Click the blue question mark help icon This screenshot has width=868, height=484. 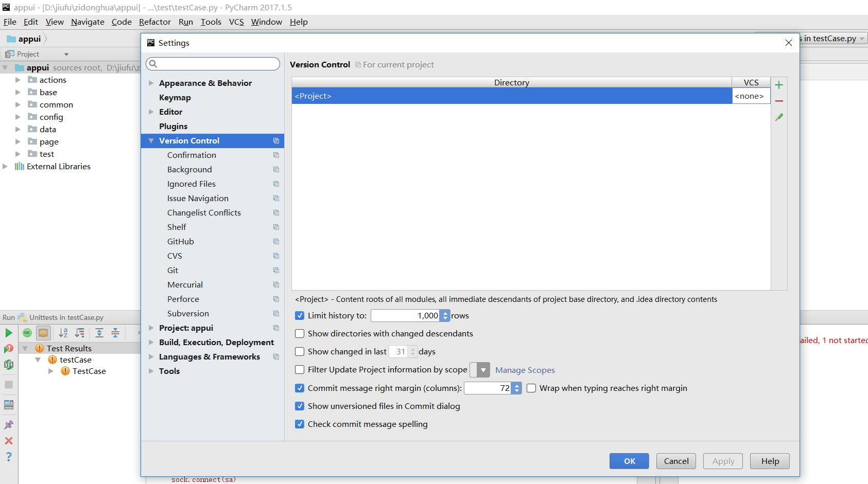(9, 457)
